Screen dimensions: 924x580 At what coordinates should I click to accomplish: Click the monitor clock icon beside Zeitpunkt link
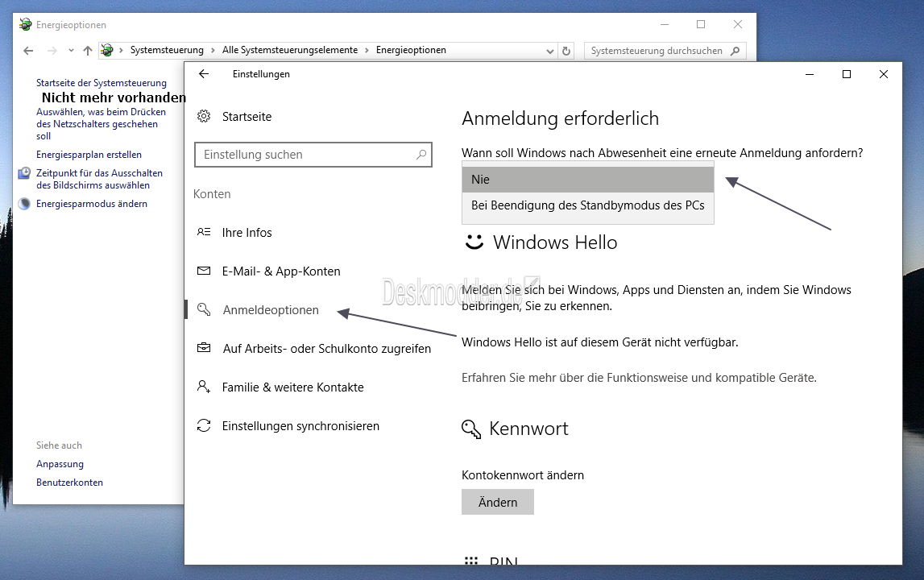coord(24,172)
